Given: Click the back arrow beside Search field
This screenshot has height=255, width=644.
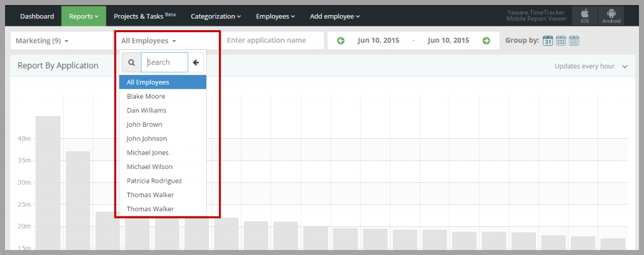Looking at the screenshot, I should [x=196, y=63].
